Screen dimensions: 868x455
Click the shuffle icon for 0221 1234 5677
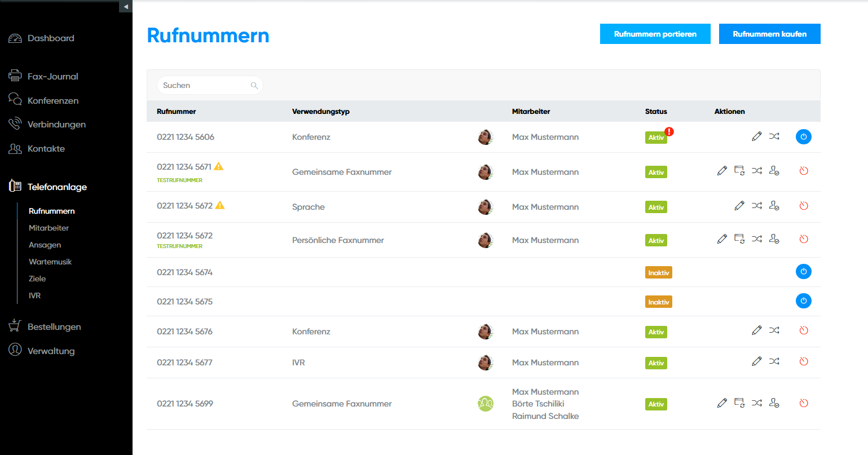[774, 361]
